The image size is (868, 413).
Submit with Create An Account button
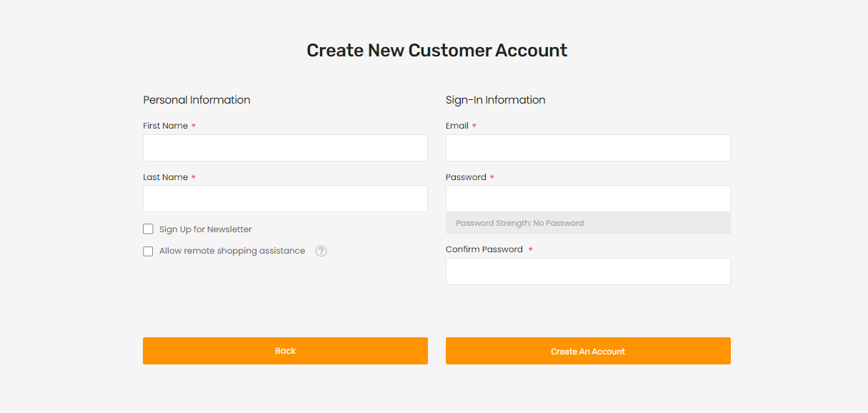tap(588, 351)
